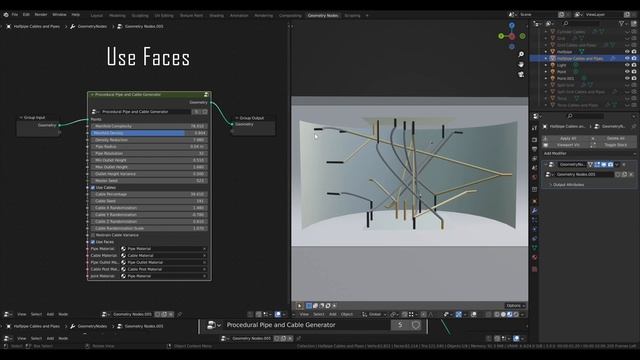Open the viewport View menu
The width and height of the screenshot is (640, 360).
[304, 314]
